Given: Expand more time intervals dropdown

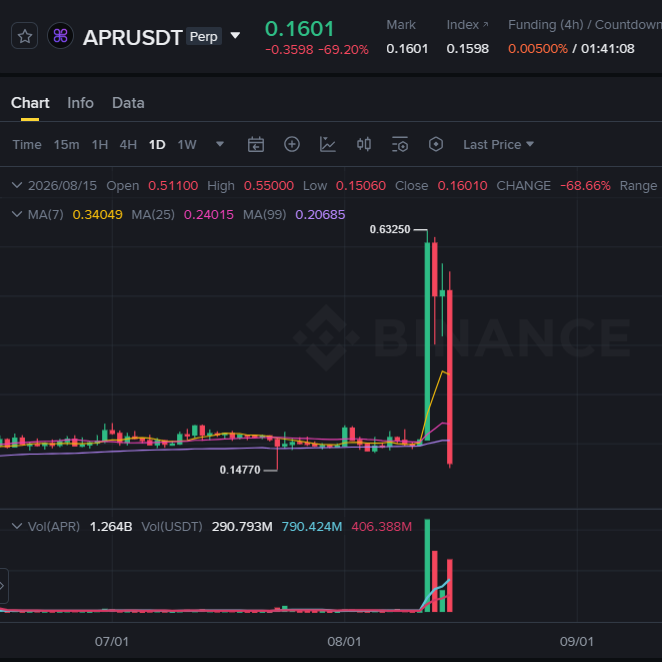Looking at the screenshot, I should click(220, 144).
